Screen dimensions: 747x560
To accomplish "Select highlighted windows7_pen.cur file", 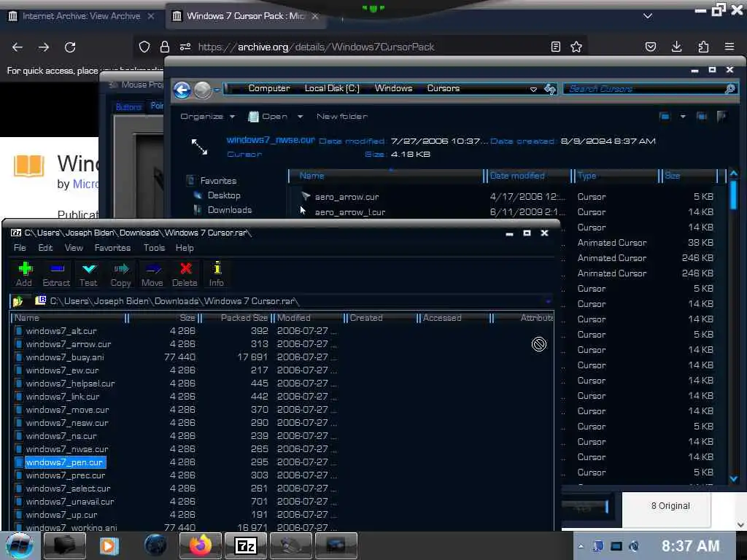I will click(x=64, y=462).
